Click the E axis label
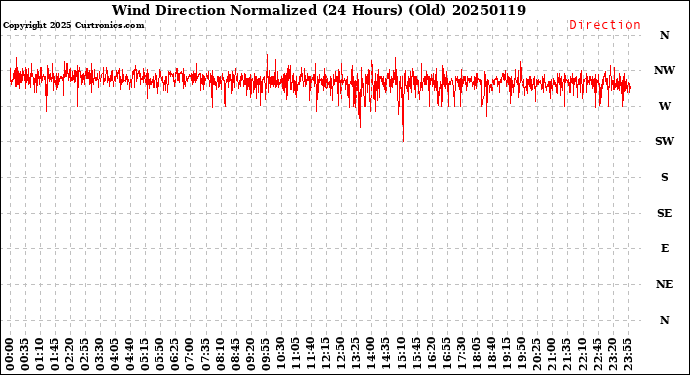The height and width of the screenshot is (375, 690). coord(664,248)
